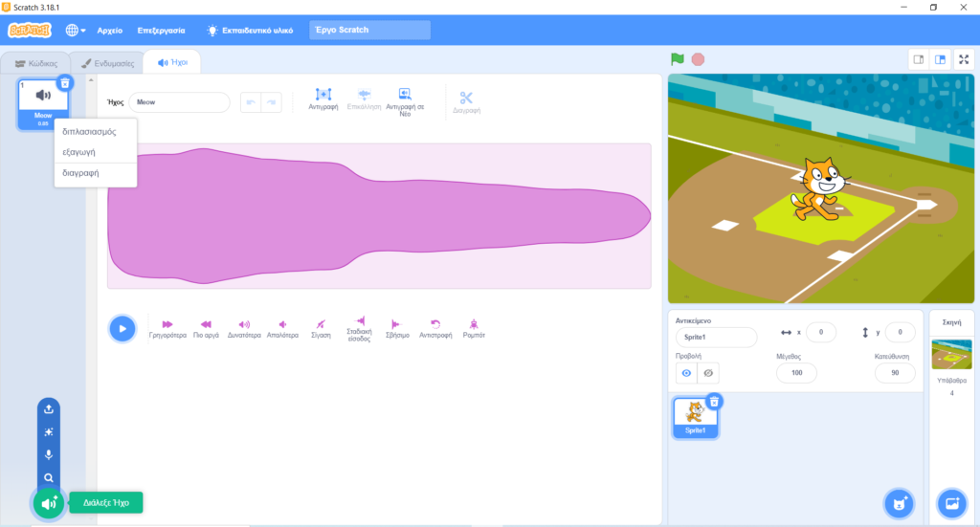
Task: Redo the sound edit
Action: (271, 101)
